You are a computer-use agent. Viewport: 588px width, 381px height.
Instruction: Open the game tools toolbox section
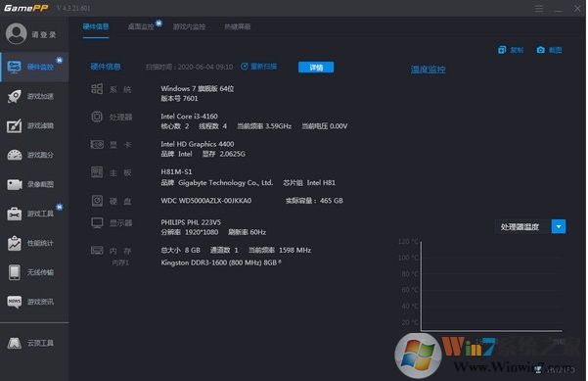[34, 214]
